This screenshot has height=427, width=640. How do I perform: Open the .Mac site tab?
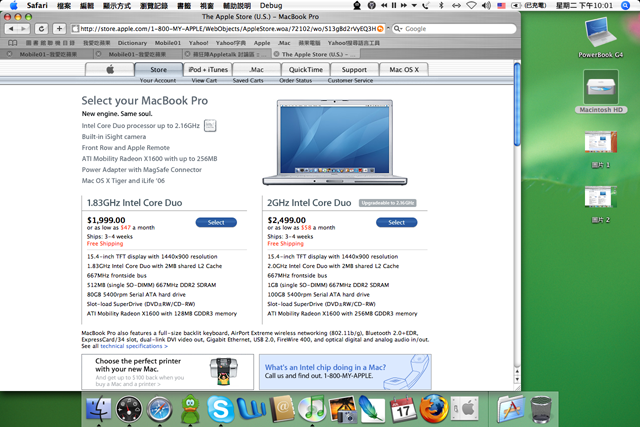257,69
